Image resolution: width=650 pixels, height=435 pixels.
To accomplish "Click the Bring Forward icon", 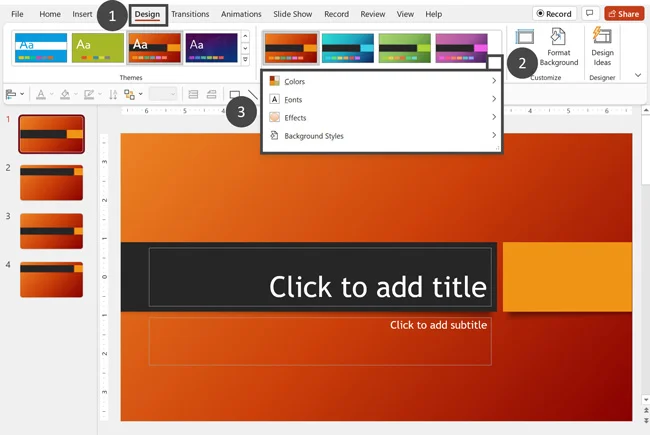I will 193,95.
